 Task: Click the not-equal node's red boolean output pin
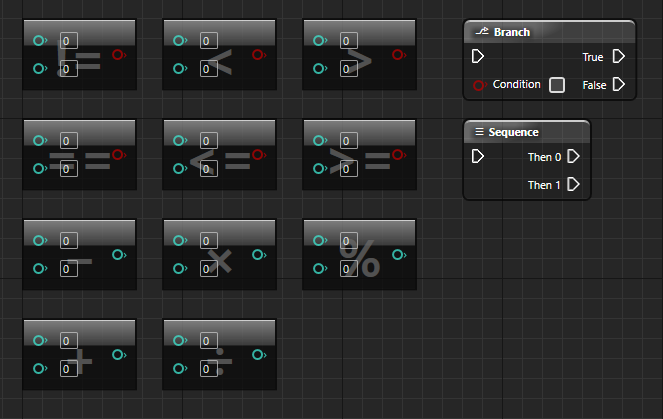119,55
